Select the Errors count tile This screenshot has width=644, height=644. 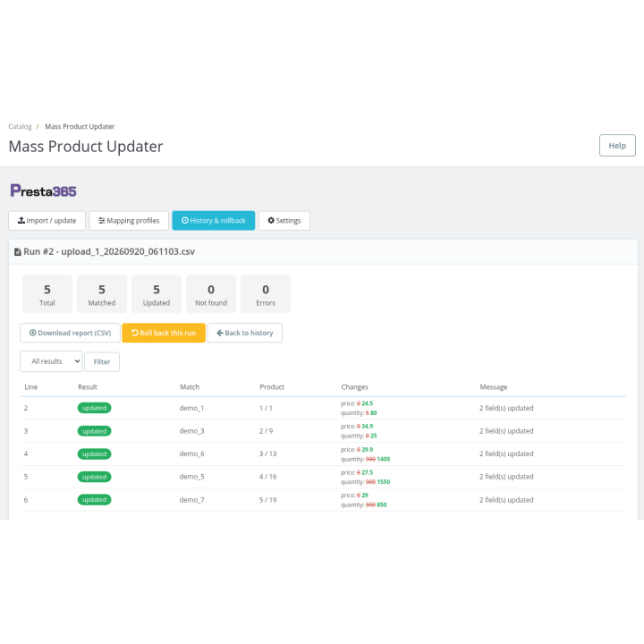point(266,294)
